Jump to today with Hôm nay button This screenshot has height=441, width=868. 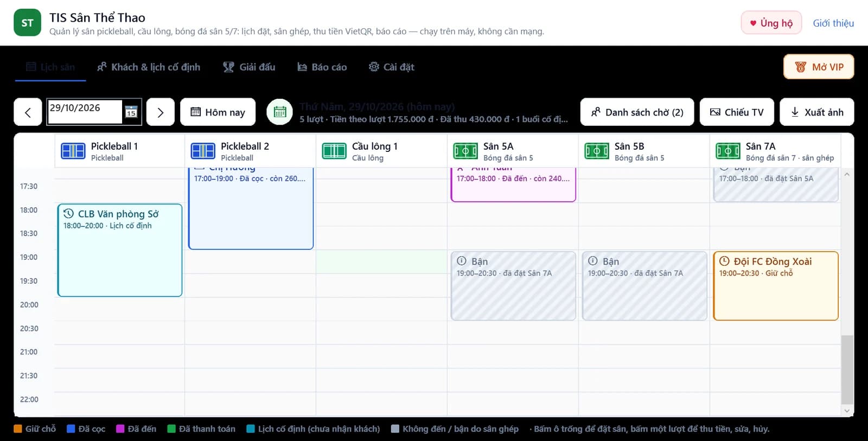(x=218, y=112)
